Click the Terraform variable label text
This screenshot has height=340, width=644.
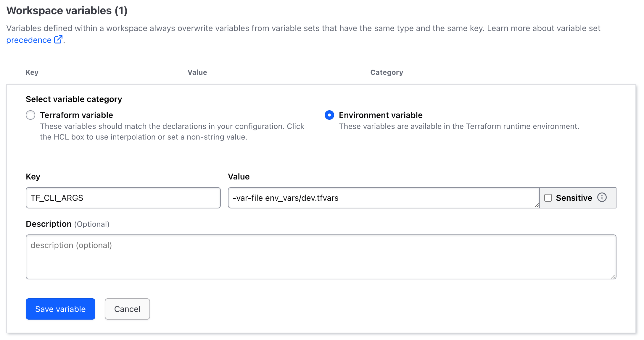(x=77, y=115)
